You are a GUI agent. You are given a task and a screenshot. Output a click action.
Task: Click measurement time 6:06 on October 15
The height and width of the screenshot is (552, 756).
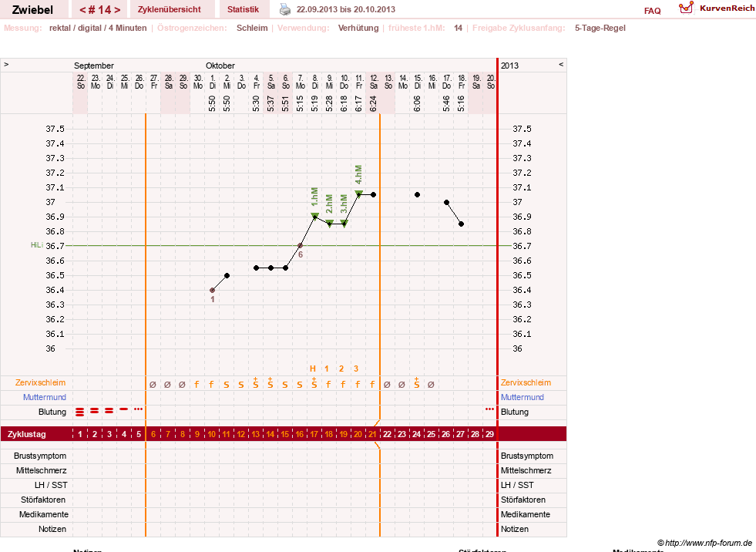tap(418, 103)
